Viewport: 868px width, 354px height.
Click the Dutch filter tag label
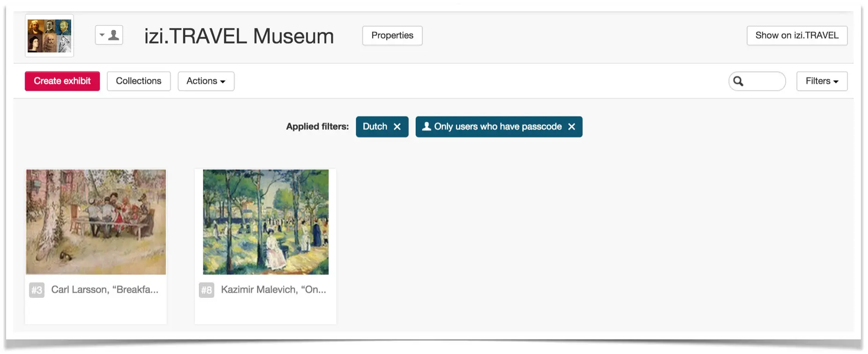coord(375,126)
